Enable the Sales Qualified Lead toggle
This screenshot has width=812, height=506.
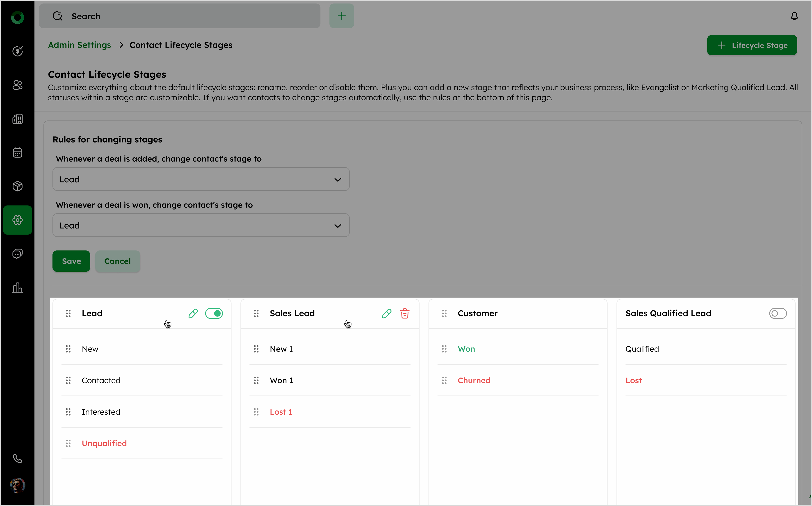pos(778,314)
